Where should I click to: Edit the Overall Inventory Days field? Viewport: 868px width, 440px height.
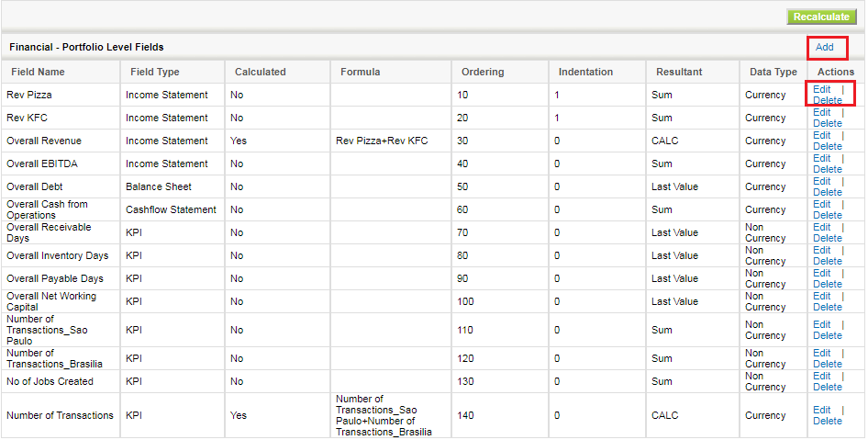pos(822,250)
